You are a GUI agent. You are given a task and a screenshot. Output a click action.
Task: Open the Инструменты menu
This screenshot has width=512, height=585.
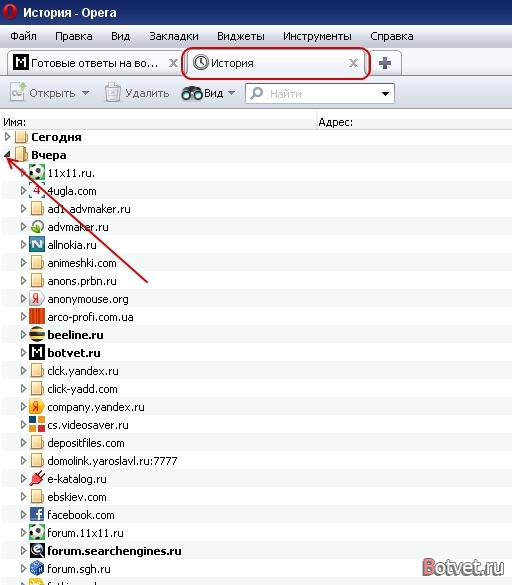pyautogui.click(x=317, y=36)
